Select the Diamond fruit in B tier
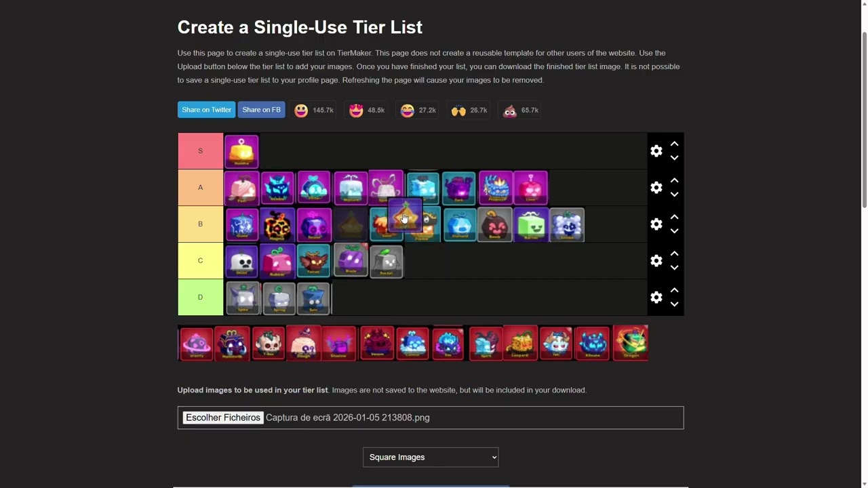The width and height of the screenshot is (868, 488). (x=460, y=224)
